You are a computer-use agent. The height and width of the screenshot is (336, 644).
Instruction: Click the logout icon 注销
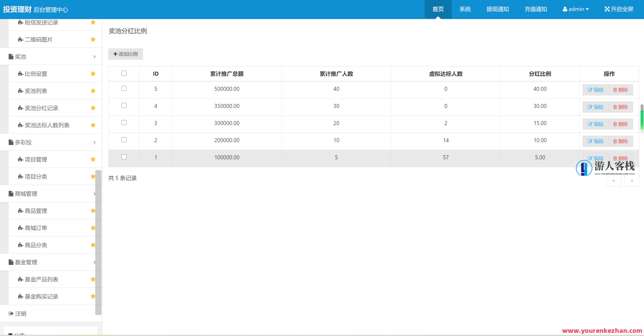(11, 314)
